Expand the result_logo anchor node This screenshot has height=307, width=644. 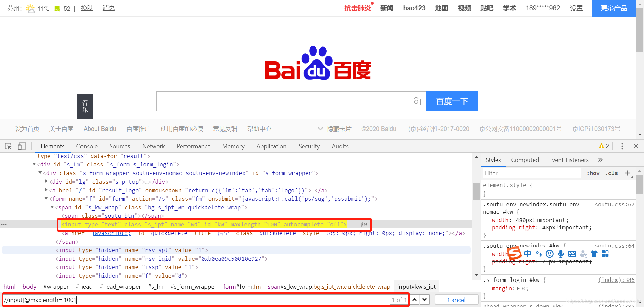pyautogui.click(x=46, y=190)
